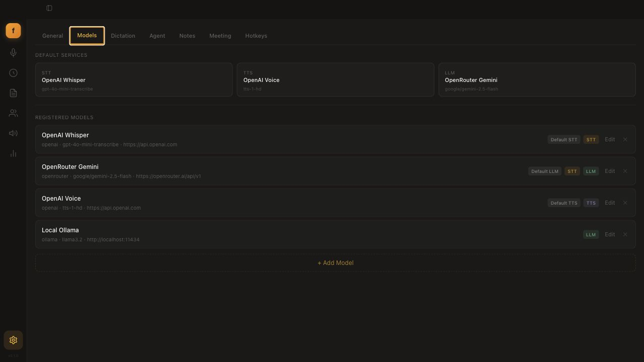This screenshot has height=362, width=644.
Task: Go to the Meeting tab
Action: tap(220, 36)
